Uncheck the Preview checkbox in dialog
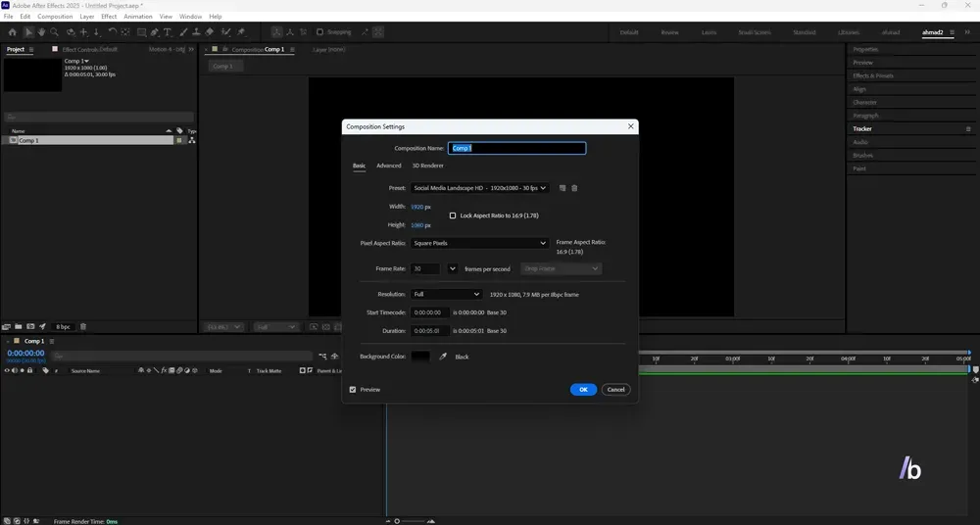This screenshot has height=525, width=980. (x=353, y=390)
